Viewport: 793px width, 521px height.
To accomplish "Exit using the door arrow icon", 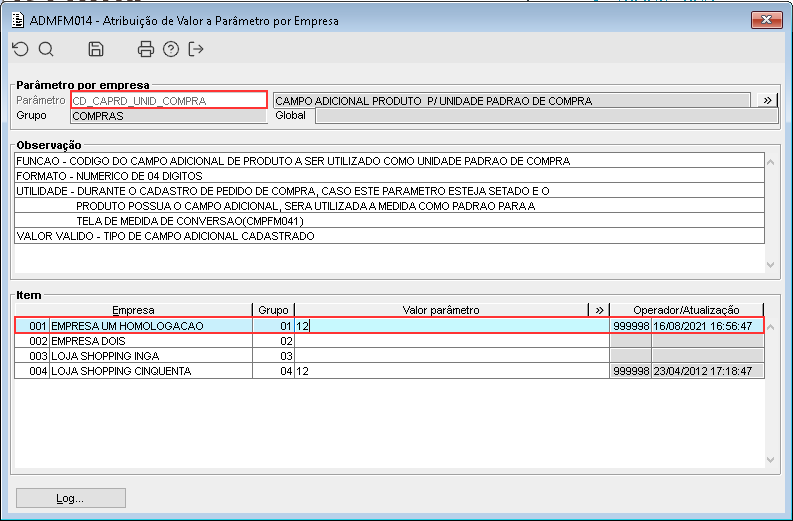I will point(196,49).
